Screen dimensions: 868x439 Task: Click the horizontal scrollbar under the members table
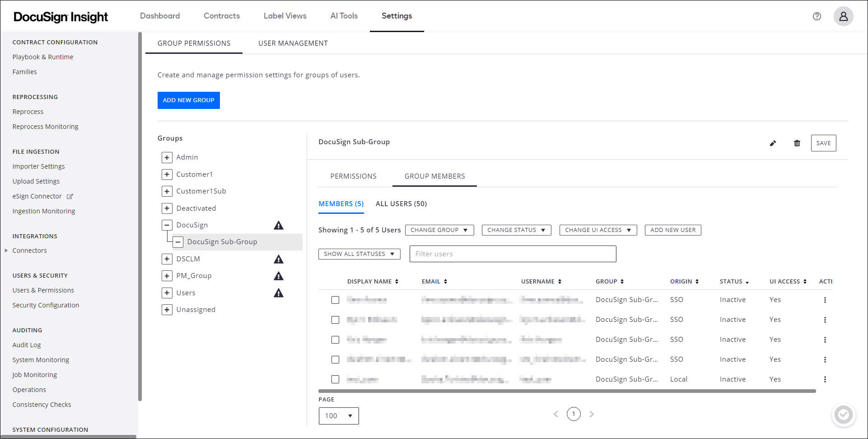[567, 391]
